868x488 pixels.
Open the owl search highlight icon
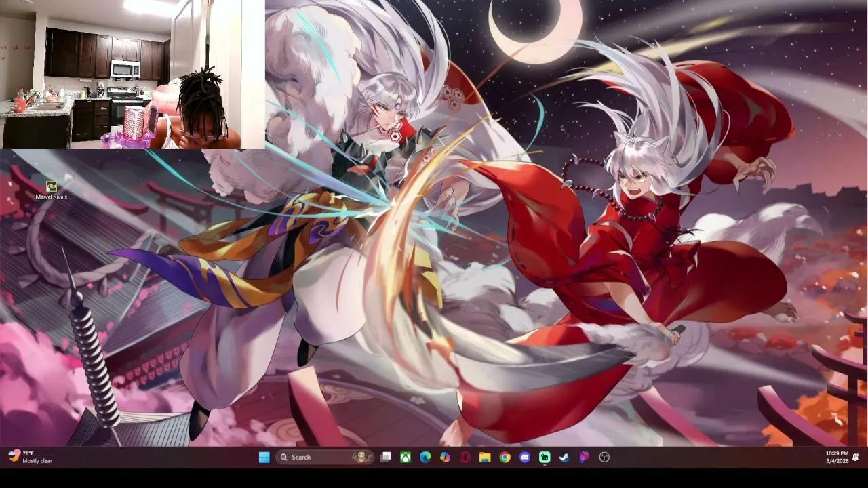[363, 457]
